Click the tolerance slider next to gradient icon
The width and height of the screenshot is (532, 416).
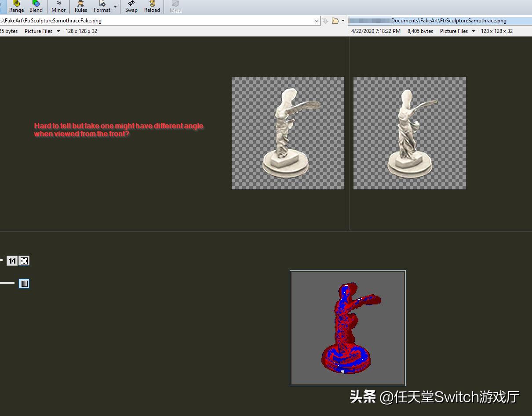click(7, 283)
